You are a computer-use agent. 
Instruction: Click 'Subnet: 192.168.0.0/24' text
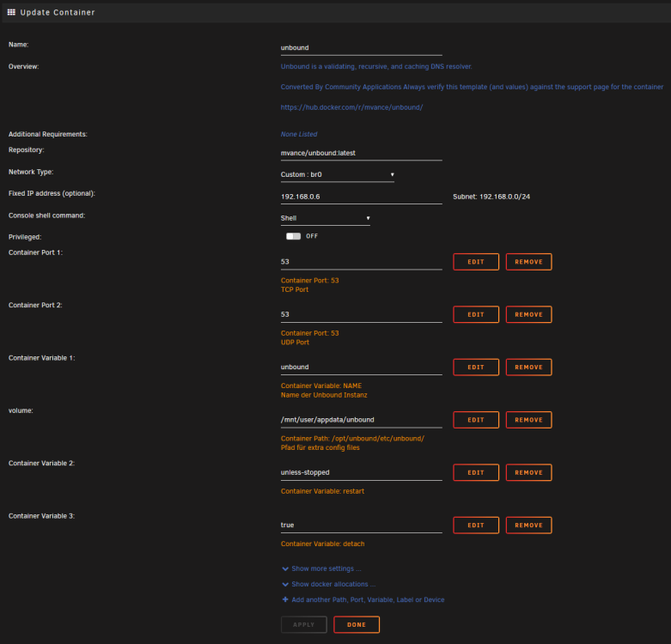pos(491,197)
